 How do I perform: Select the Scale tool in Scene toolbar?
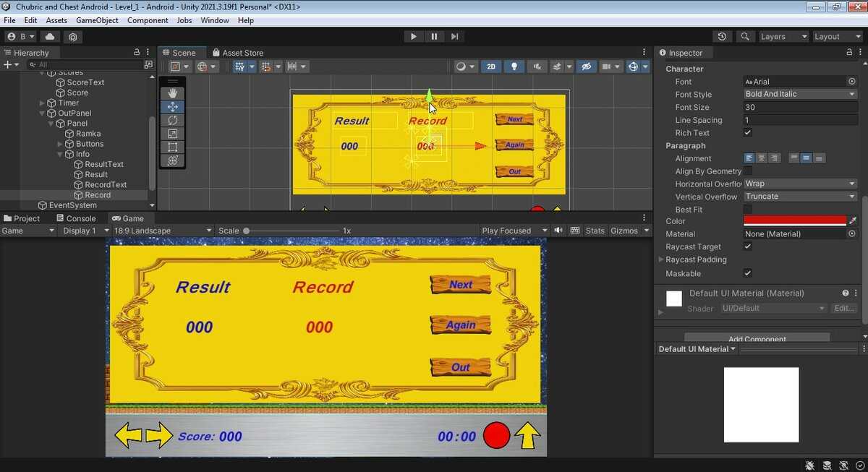click(x=172, y=134)
